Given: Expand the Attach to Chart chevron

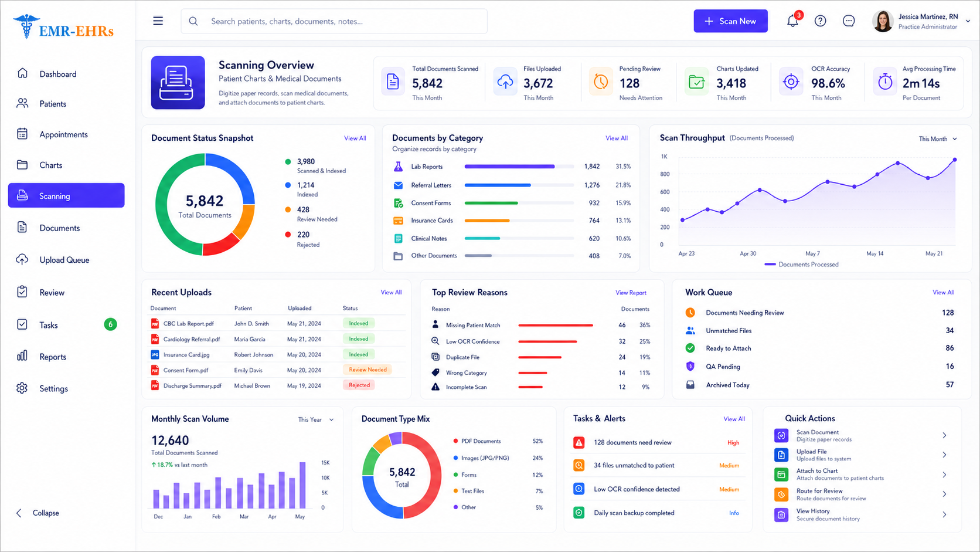Looking at the screenshot, I should point(944,475).
